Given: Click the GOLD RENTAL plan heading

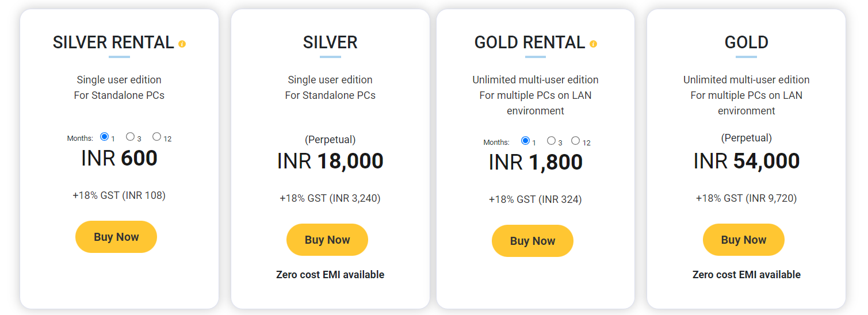Looking at the screenshot, I should tap(530, 43).
